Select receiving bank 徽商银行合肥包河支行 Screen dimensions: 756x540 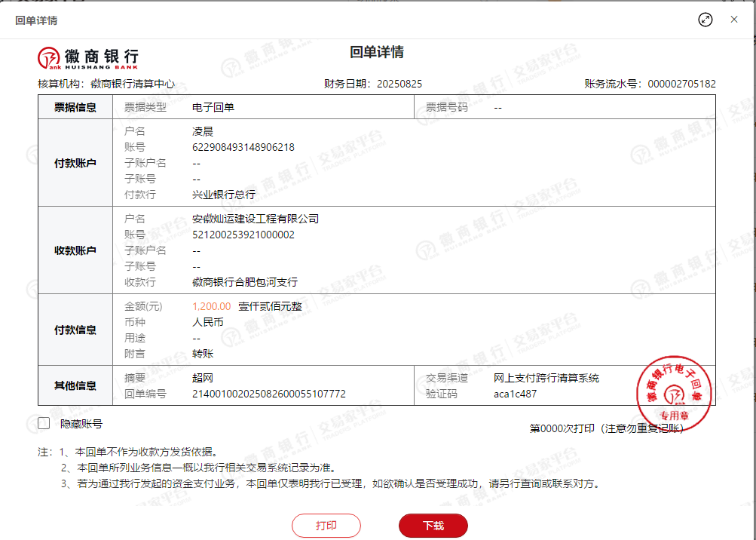click(x=245, y=282)
